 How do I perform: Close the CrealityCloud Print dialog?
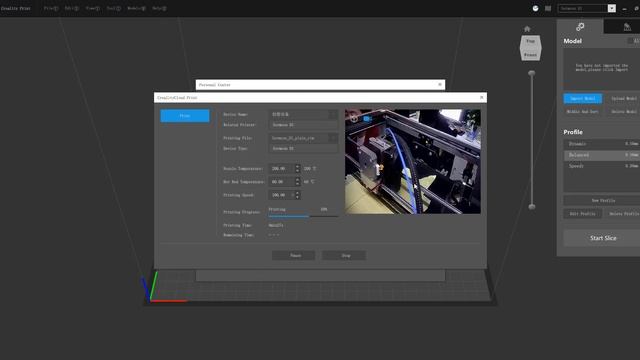point(482,98)
